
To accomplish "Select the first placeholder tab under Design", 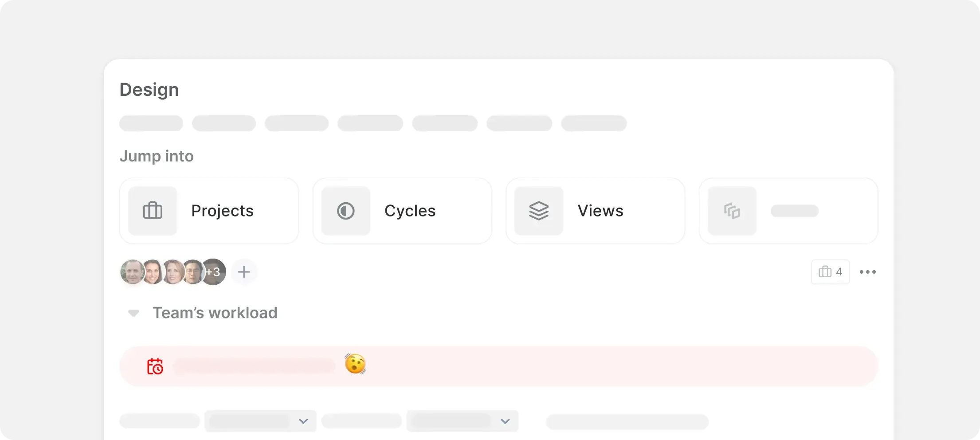I will (151, 123).
